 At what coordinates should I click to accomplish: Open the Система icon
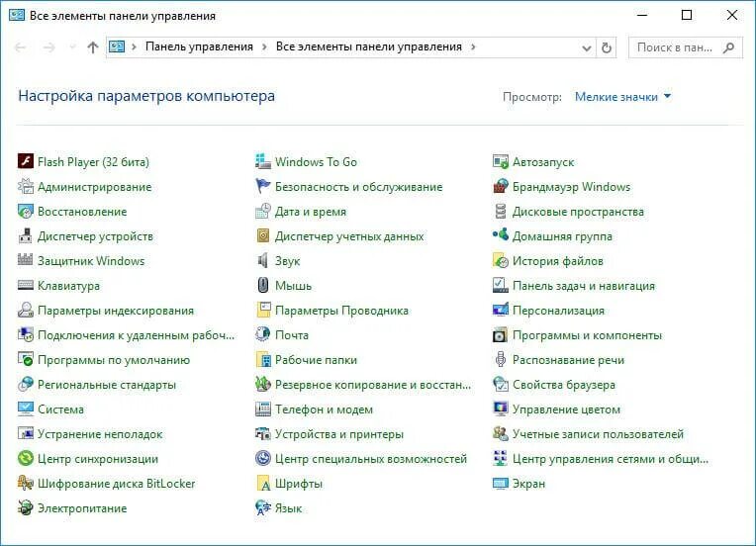(x=26, y=409)
